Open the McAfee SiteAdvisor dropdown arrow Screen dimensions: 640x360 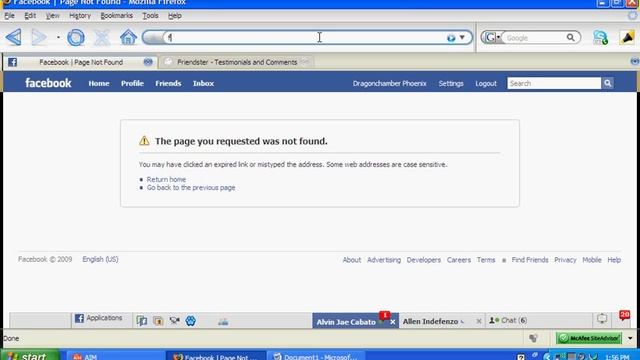click(630, 338)
